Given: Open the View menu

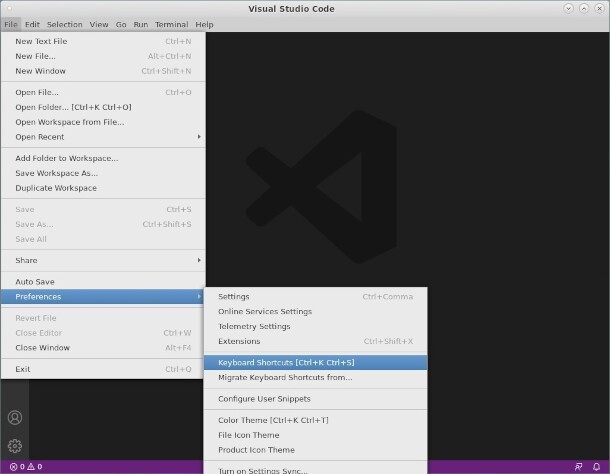Looking at the screenshot, I should (x=99, y=25).
